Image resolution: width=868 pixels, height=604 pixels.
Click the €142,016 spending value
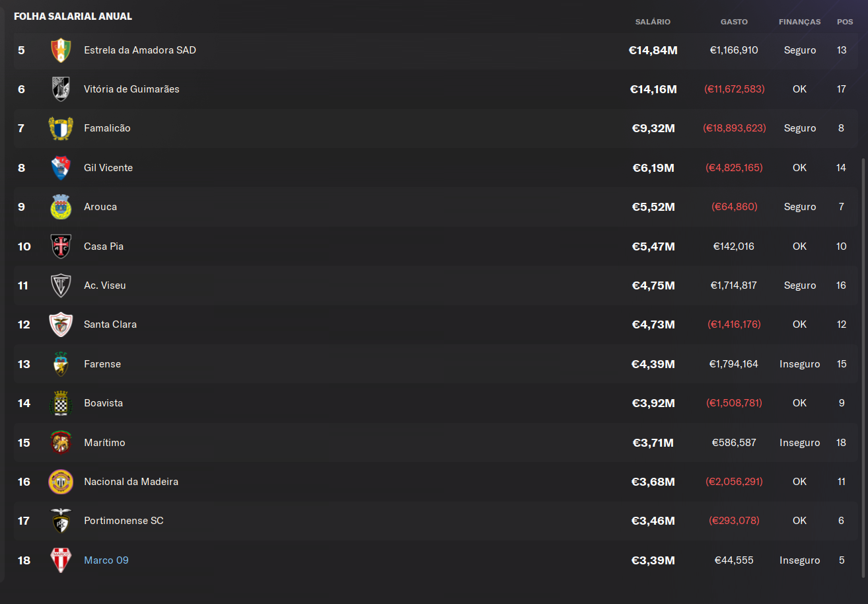click(x=734, y=246)
